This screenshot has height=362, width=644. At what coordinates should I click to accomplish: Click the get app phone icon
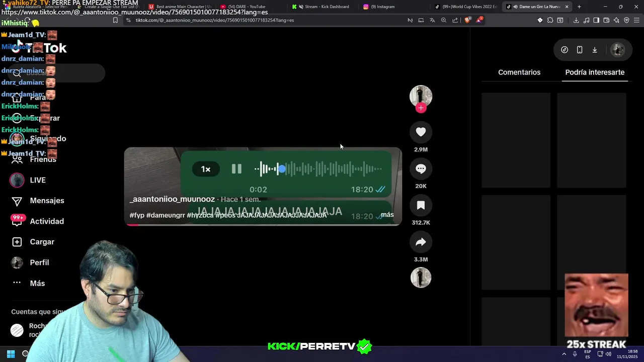pos(580,50)
